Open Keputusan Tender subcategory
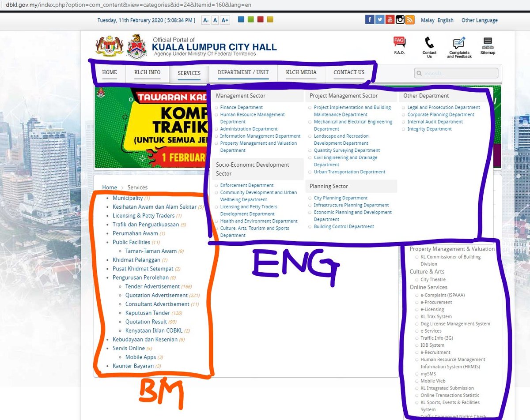Image resolution: width=530 pixels, height=420 pixels. (x=148, y=313)
